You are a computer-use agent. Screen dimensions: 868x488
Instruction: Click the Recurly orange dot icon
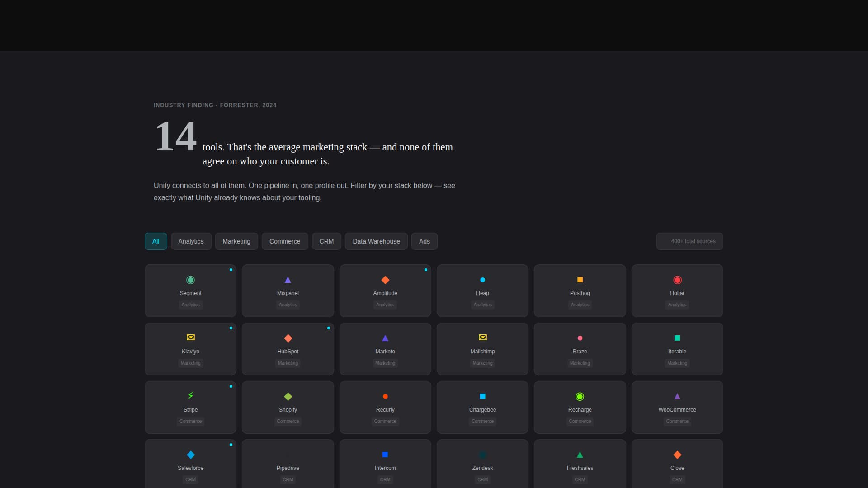[x=385, y=397]
